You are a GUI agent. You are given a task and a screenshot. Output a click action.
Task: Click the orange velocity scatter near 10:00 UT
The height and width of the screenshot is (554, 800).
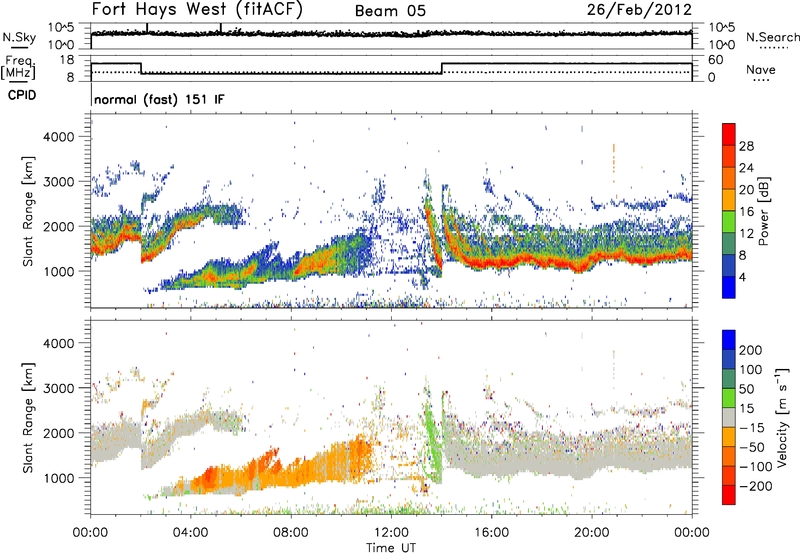(x=339, y=459)
